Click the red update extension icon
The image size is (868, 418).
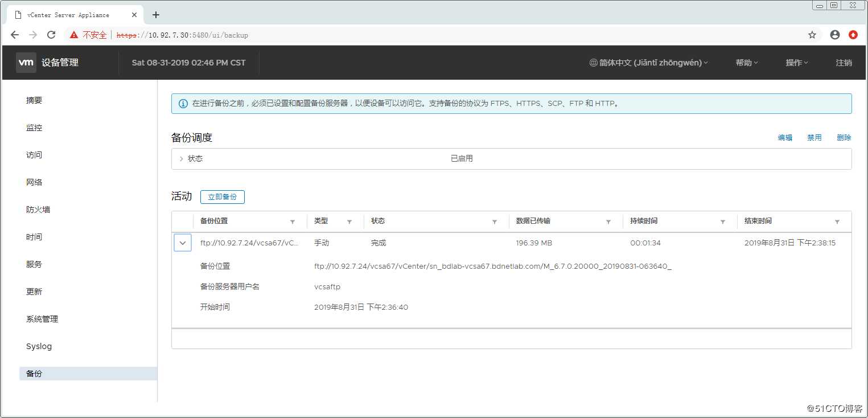click(x=853, y=35)
